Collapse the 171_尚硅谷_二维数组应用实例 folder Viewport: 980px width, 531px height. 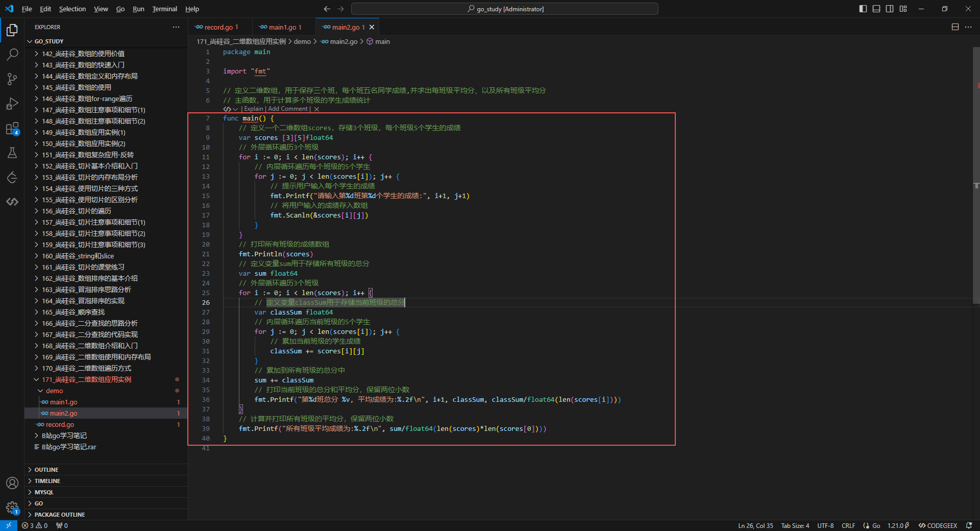click(106, 379)
